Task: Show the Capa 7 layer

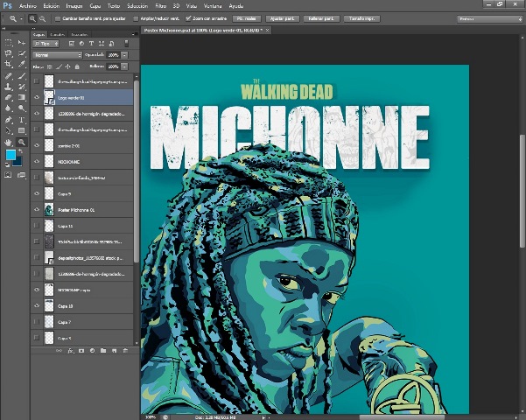Action: 37,322
